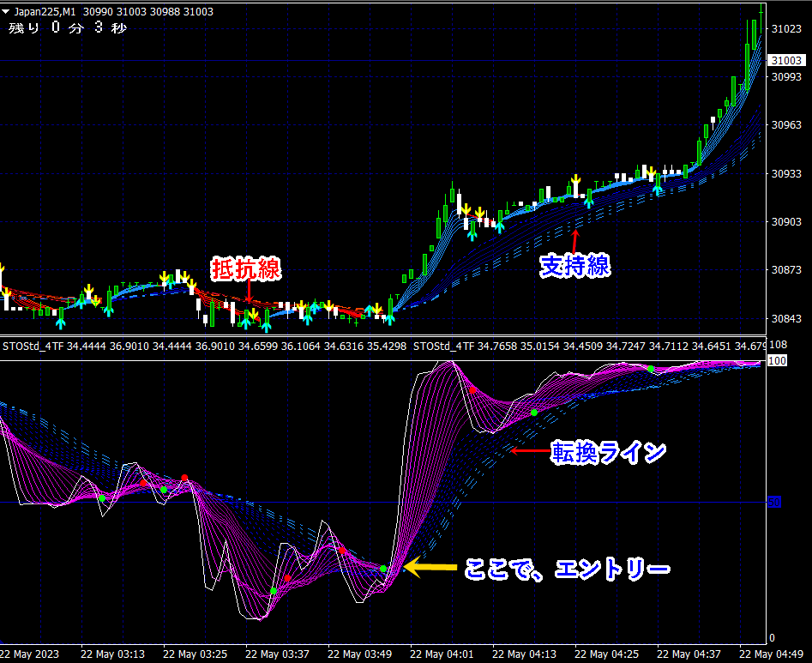This screenshot has width=812, height=663.
Task: Open the Japan225,M1 chart dropdown triangle
Action: pos(7,12)
